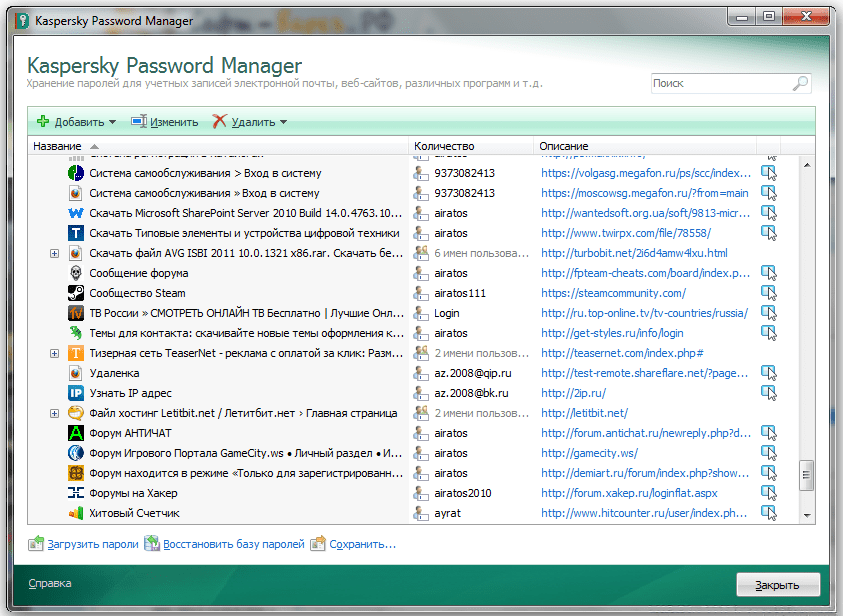Click the Kaspersky app icon in the title bar

click(22, 21)
